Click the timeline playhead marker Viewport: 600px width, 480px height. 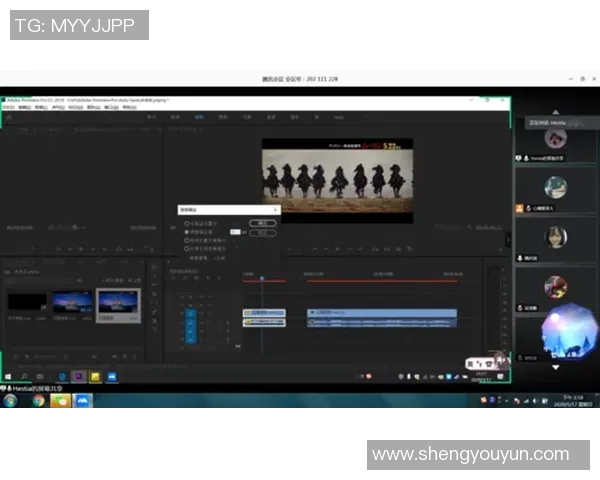(262, 278)
